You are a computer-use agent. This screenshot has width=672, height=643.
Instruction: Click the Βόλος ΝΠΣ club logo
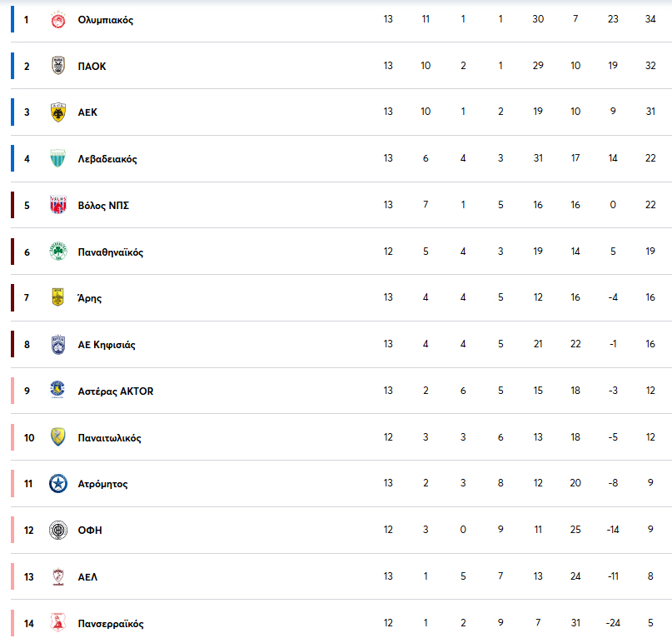point(57,206)
